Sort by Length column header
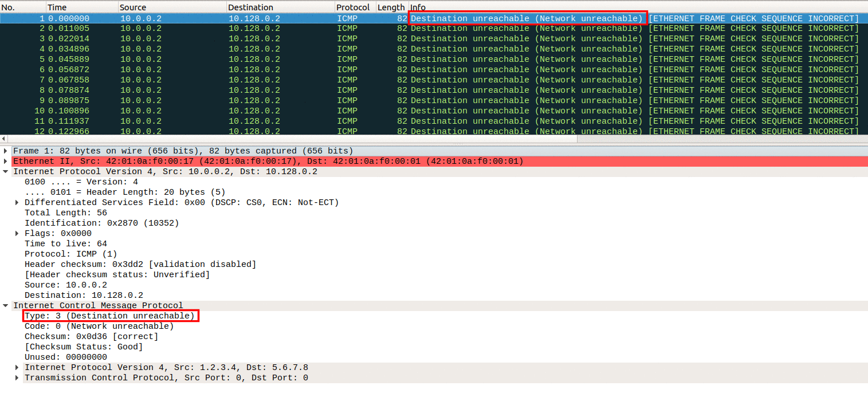The width and height of the screenshot is (868, 417). coord(392,7)
